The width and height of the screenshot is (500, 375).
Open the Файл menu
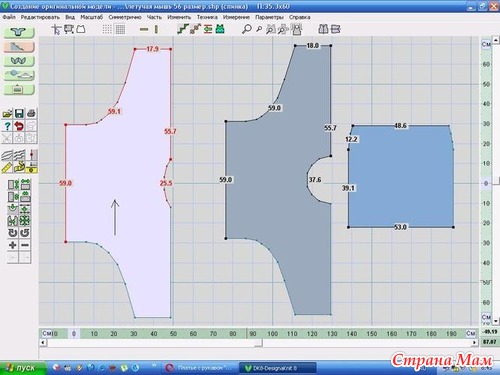click(9, 17)
